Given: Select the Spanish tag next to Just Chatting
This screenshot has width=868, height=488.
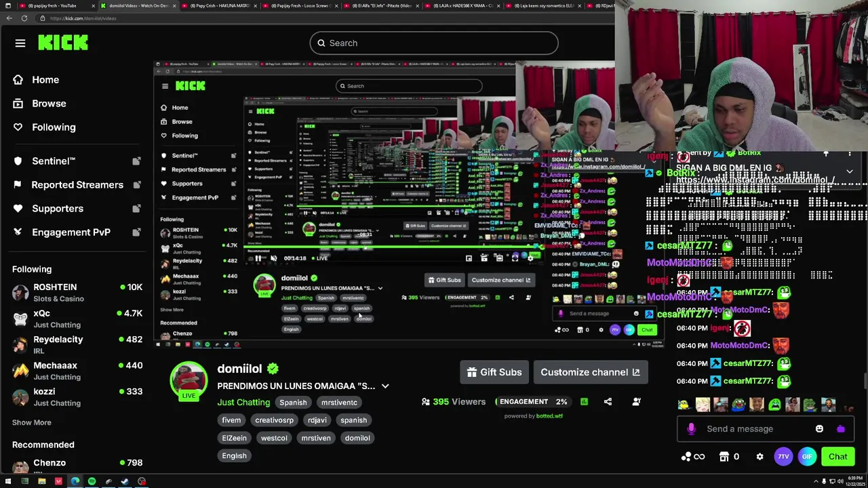Looking at the screenshot, I should 293,403.
